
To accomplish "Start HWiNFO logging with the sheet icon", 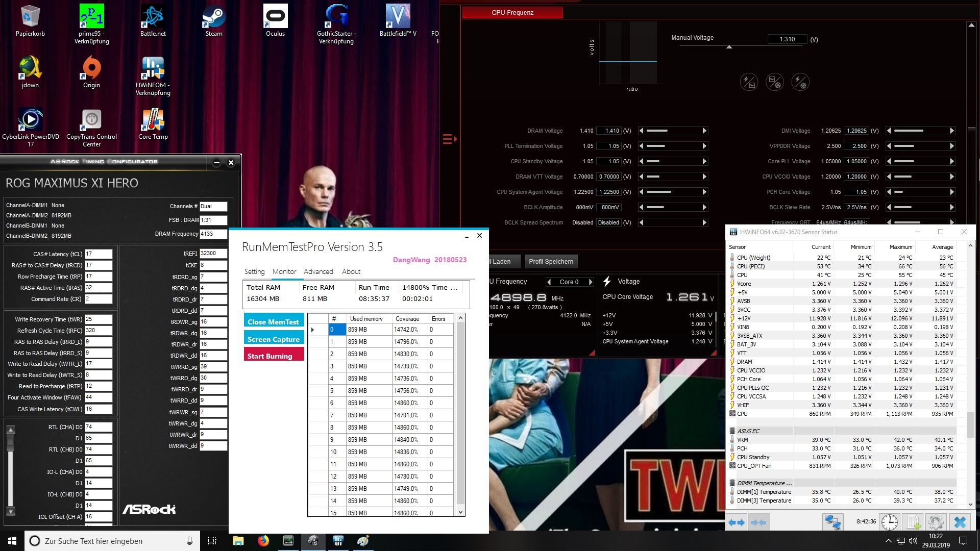I will tap(913, 522).
